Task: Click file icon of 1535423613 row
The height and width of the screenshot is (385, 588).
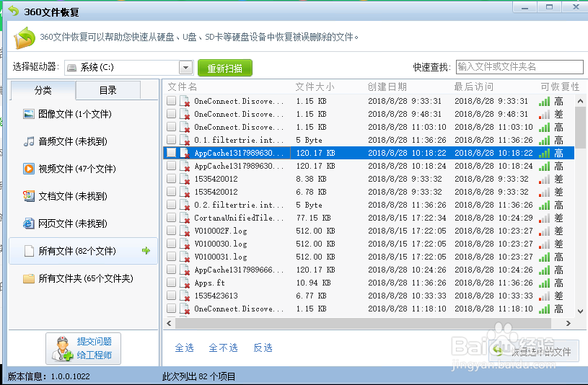Action: 185,296
